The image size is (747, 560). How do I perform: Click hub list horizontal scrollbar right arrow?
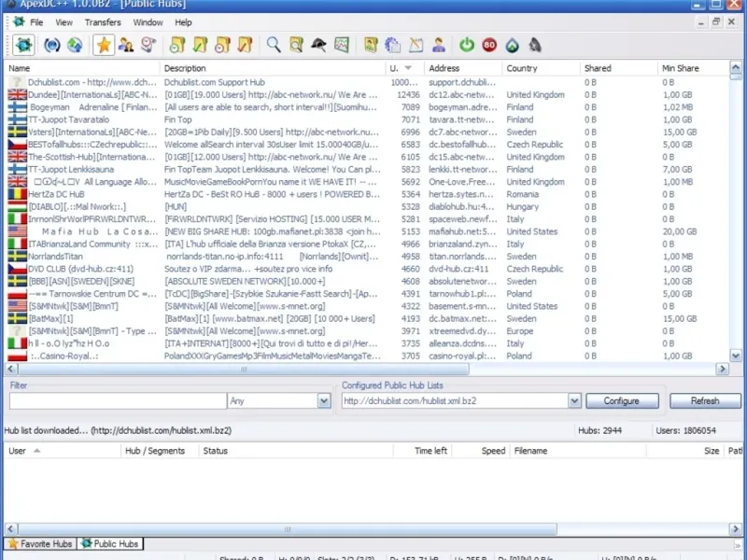723,369
